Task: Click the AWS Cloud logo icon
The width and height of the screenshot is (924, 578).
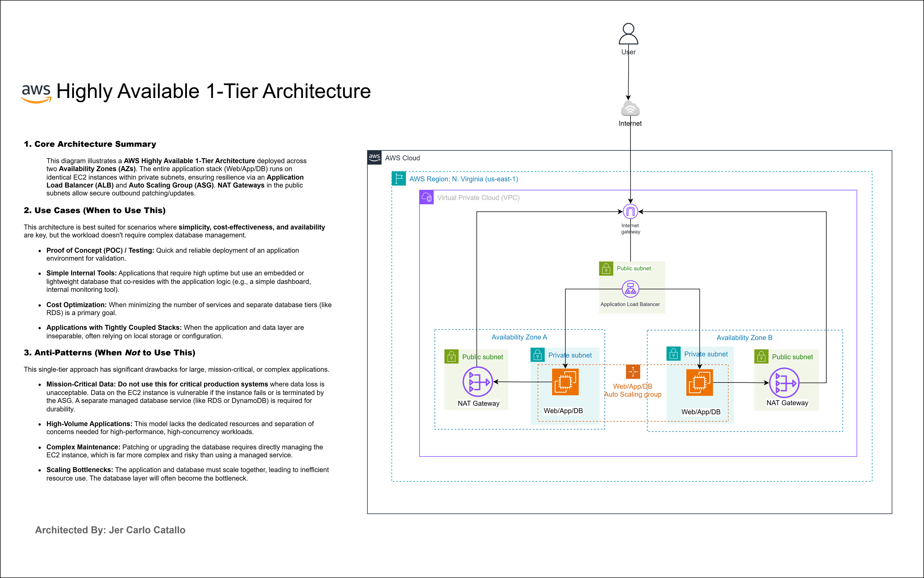Action: pyautogui.click(x=374, y=157)
